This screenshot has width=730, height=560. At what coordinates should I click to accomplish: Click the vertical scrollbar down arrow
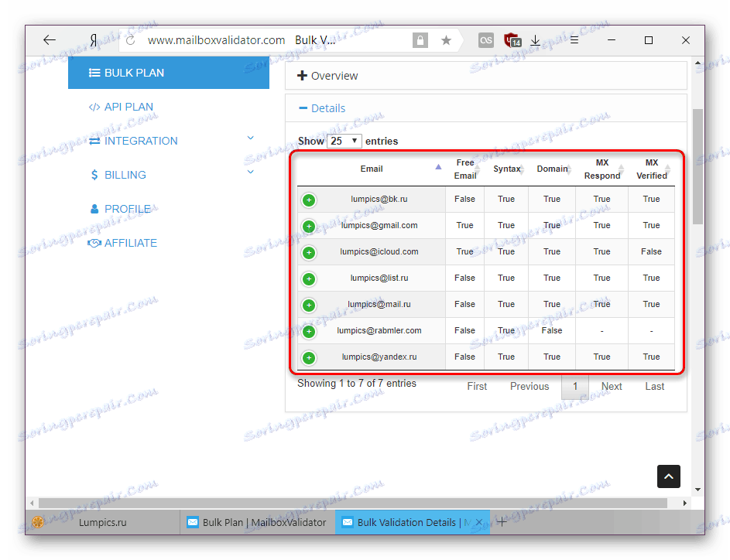click(x=697, y=490)
